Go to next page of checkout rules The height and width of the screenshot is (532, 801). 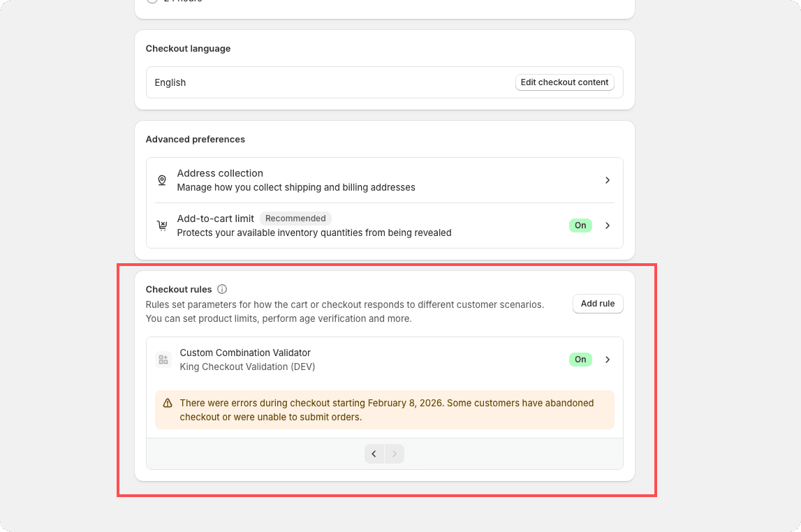(x=395, y=454)
